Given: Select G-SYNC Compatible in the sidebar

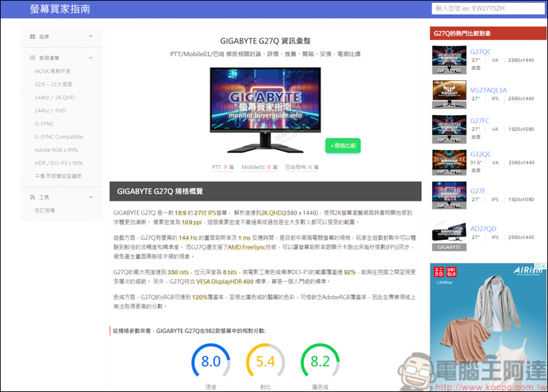Looking at the screenshot, I should pyautogui.click(x=58, y=137).
